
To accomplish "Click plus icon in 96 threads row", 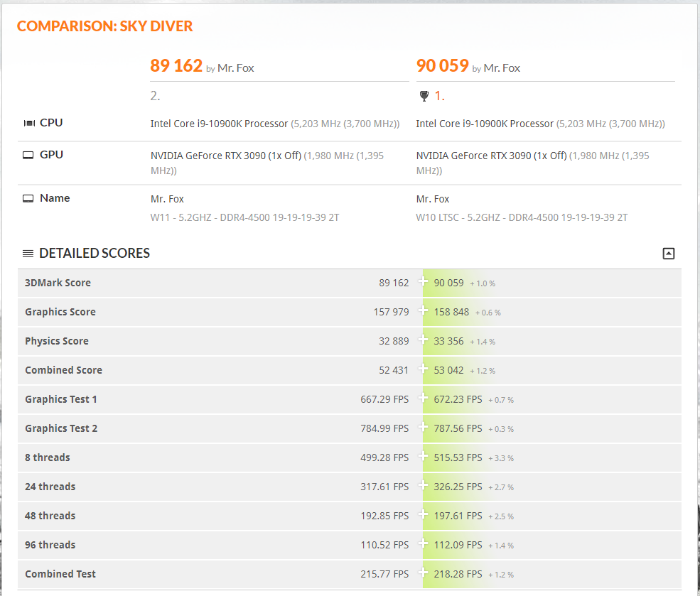I will [423, 543].
